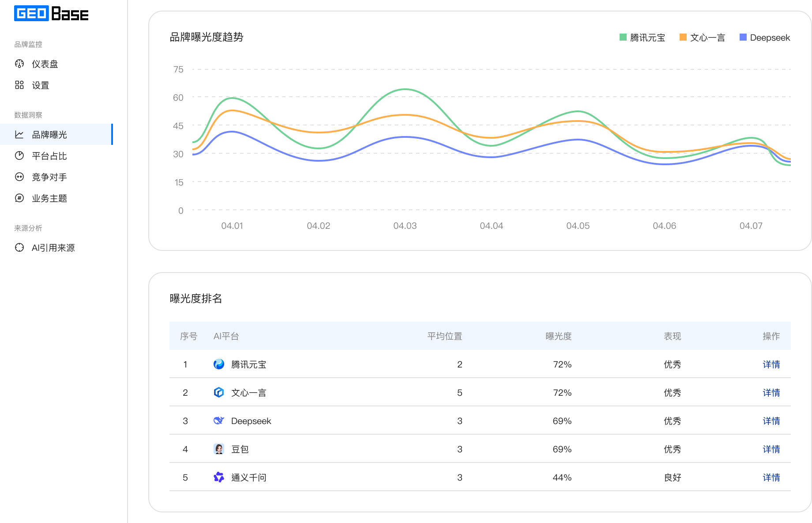812x523 pixels.
Task: Open the 设置 menu item
Action: (56, 85)
